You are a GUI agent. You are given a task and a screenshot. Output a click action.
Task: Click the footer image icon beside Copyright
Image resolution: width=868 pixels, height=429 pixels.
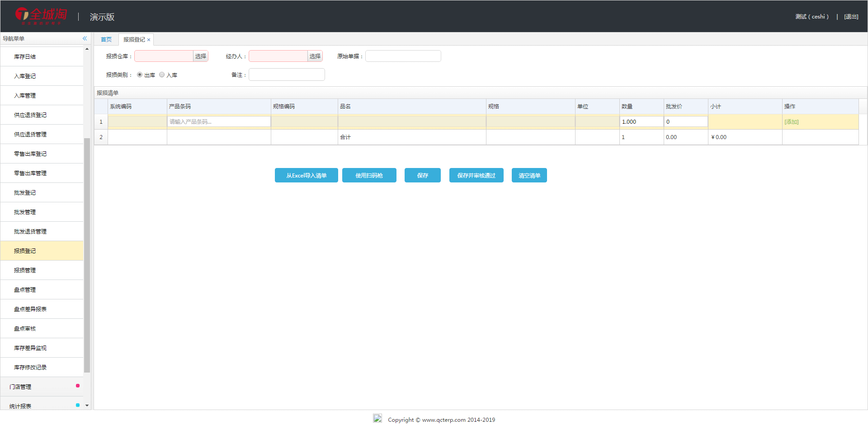click(x=377, y=419)
